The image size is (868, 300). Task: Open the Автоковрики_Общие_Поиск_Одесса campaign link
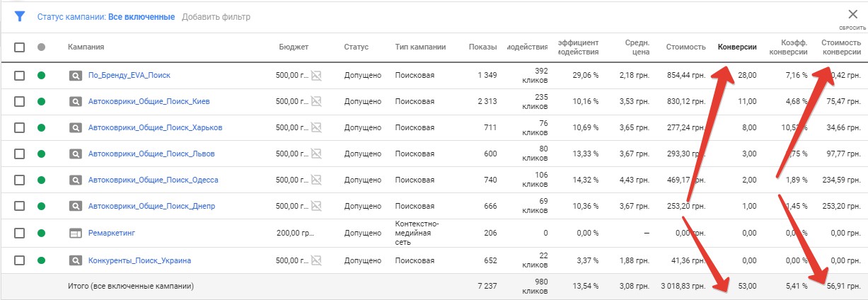[153, 180]
